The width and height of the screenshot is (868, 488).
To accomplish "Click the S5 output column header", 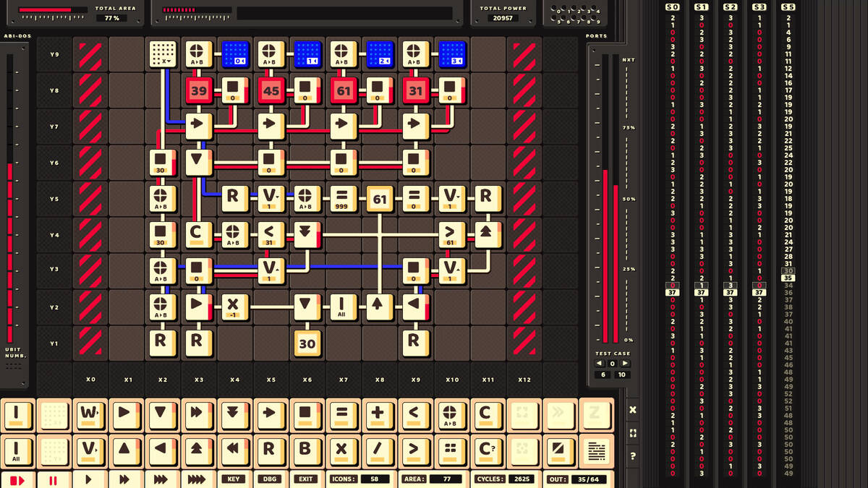I will (788, 7).
